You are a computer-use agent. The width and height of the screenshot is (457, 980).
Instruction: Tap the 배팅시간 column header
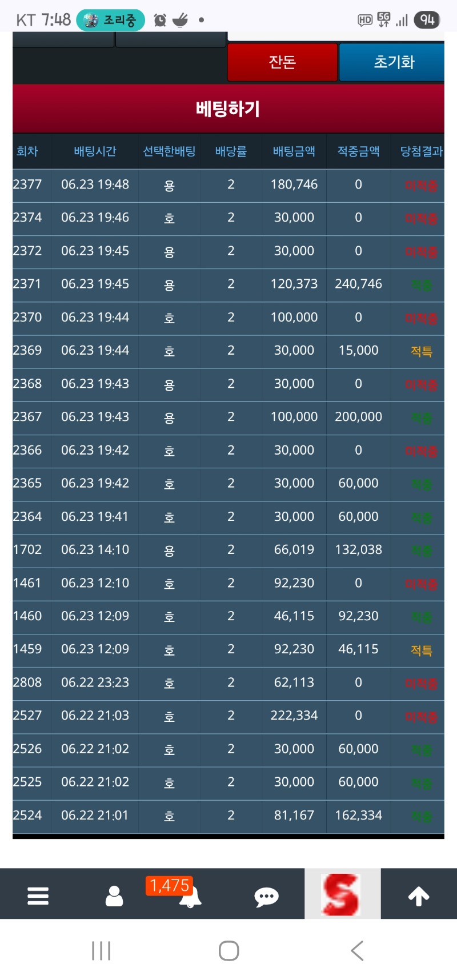coord(95,151)
